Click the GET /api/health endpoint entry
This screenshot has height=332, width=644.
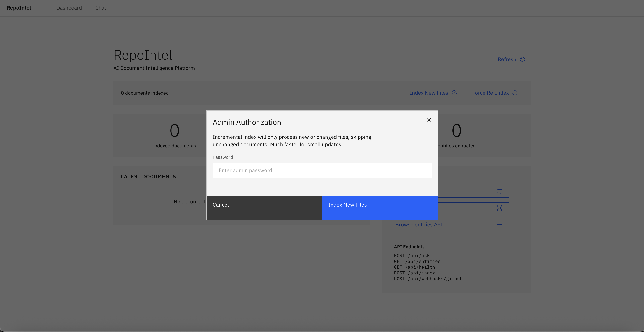[x=414, y=267]
